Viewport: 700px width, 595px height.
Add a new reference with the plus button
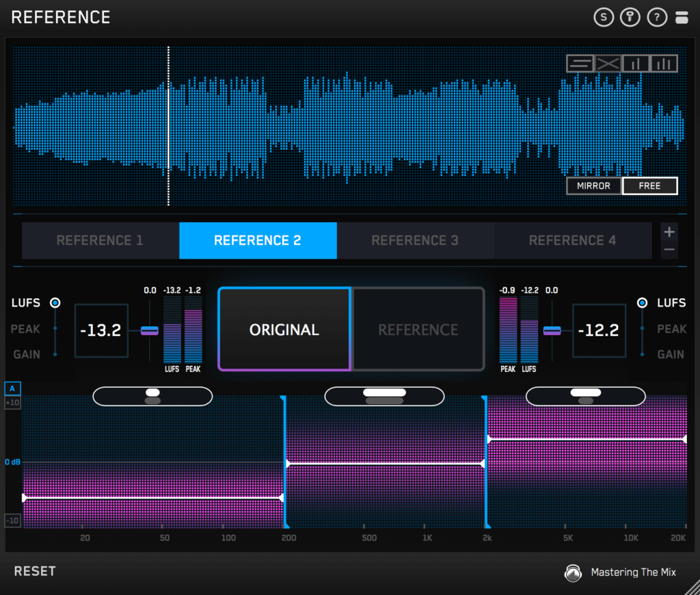click(x=669, y=231)
